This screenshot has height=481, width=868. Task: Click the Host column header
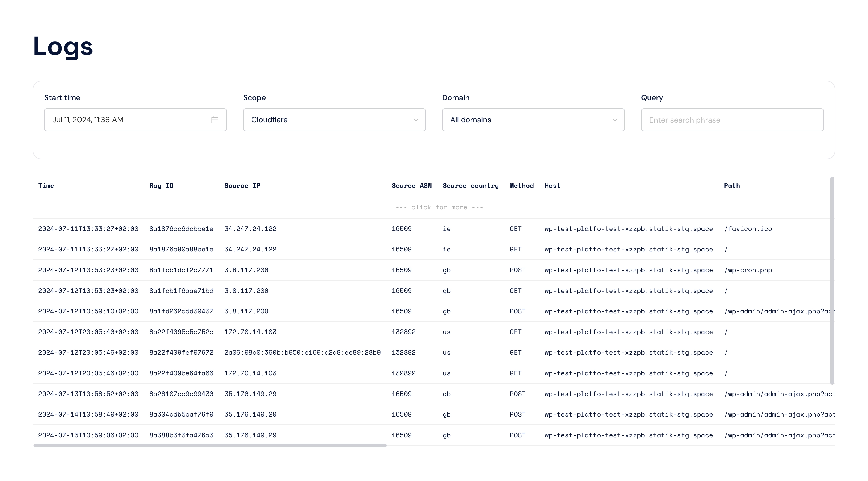coord(553,185)
